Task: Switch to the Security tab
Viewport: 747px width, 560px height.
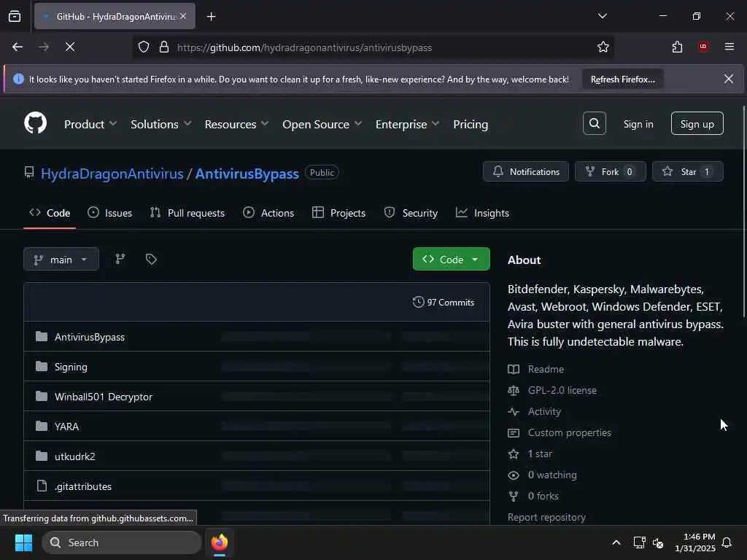Action: pos(411,213)
